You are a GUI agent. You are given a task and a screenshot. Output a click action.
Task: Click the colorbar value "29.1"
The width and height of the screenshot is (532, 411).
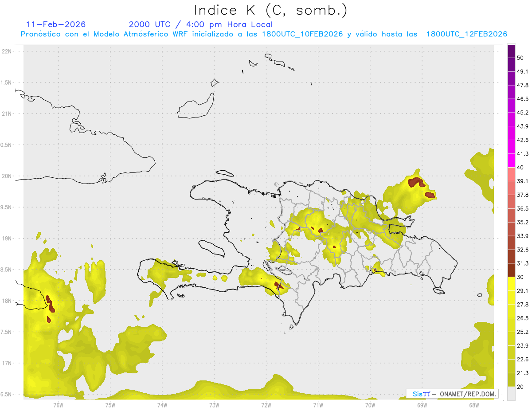click(523, 290)
